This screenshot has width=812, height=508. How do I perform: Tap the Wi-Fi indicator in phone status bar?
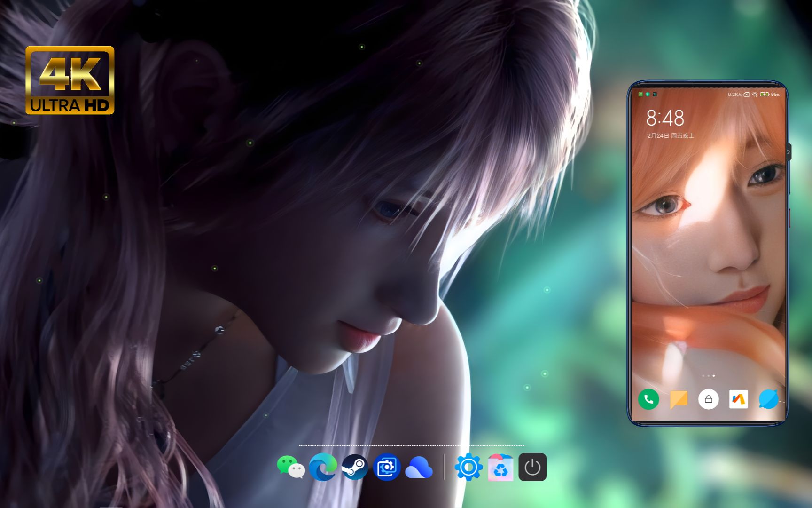click(755, 95)
